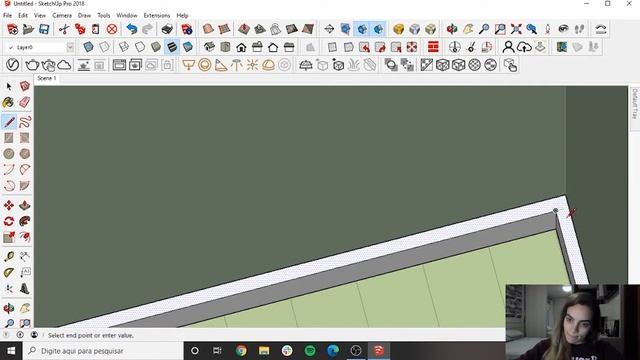The image size is (640, 360).
Task: Add a V-Ray sphere light
Action: point(204,65)
